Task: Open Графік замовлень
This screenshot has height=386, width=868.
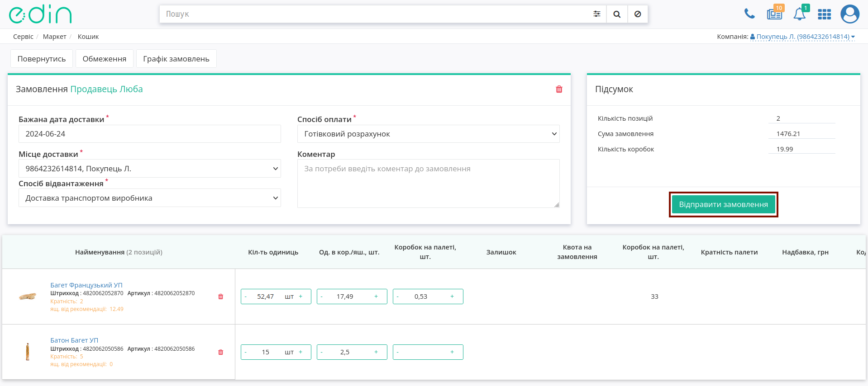Action: click(x=176, y=59)
